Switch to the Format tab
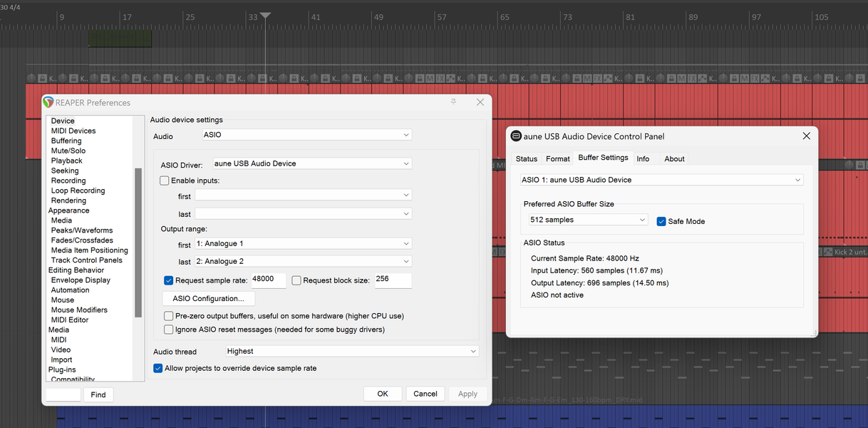868x428 pixels. 558,159
